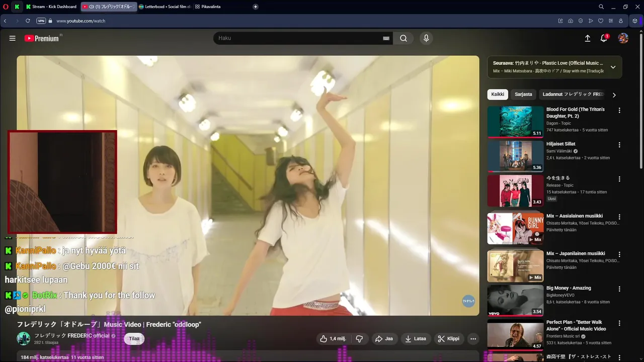The height and width of the screenshot is (362, 644).
Task: Switch to the Letterboxd tab
Action: click(165, 7)
